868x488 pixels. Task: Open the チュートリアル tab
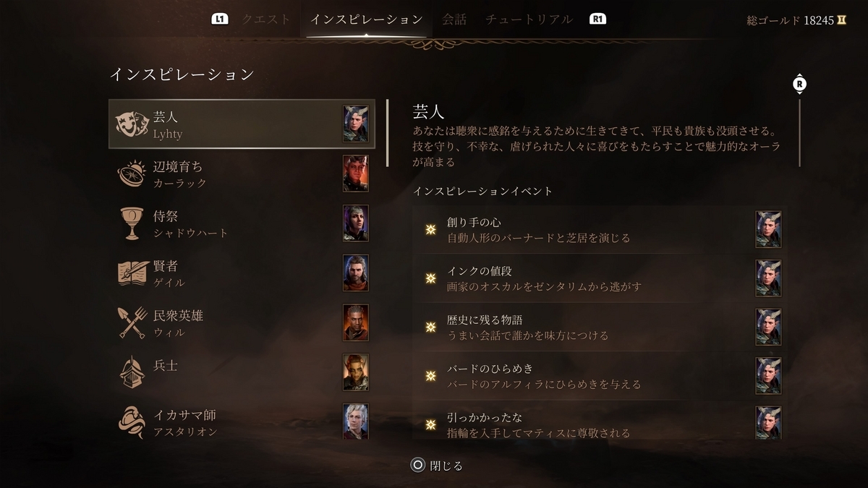tap(529, 20)
